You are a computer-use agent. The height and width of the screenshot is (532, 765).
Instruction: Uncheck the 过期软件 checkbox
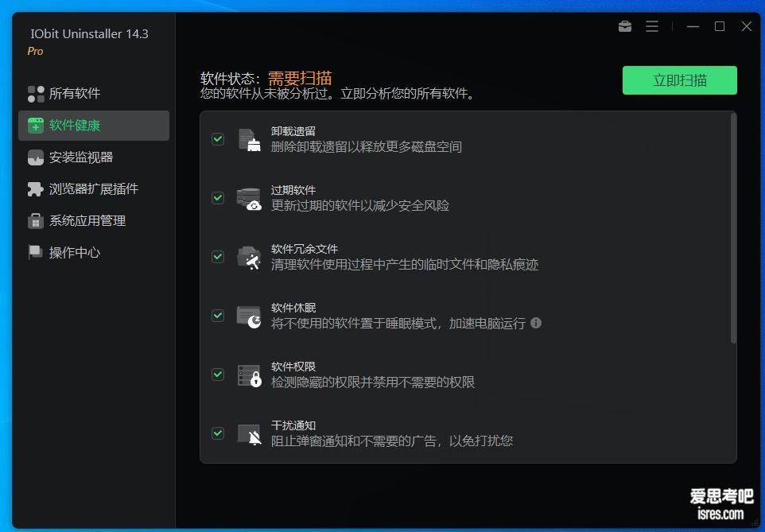pyautogui.click(x=218, y=198)
